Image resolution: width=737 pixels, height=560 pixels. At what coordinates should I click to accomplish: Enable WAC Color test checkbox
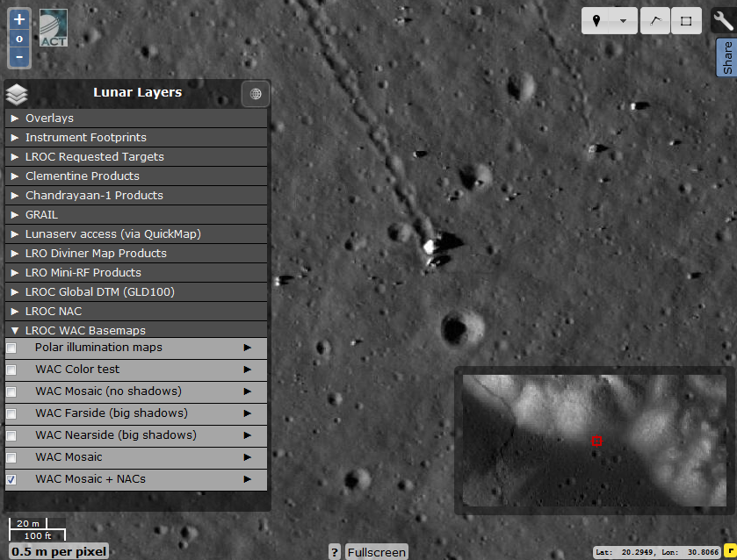[11, 370]
